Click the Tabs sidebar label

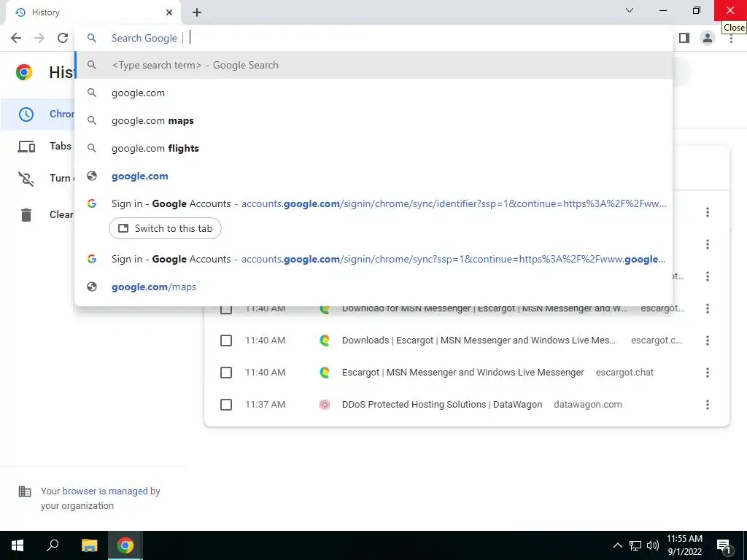point(61,146)
